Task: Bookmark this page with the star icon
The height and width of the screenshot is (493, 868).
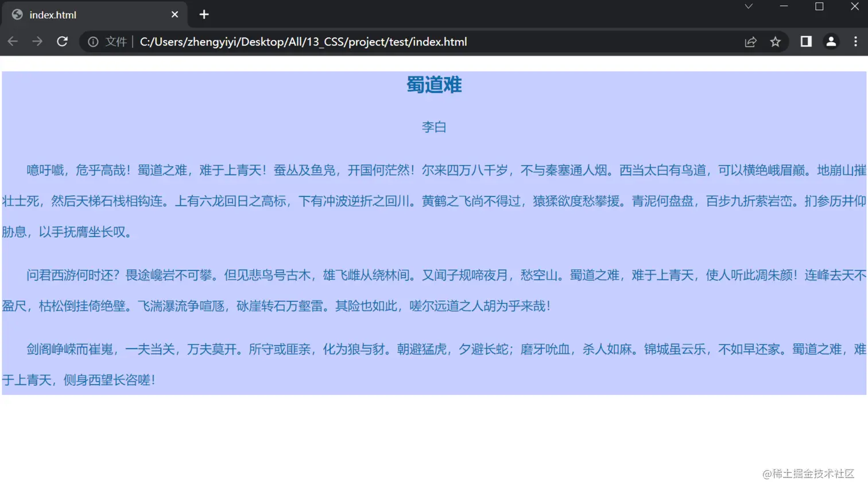Action: click(x=776, y=42)
